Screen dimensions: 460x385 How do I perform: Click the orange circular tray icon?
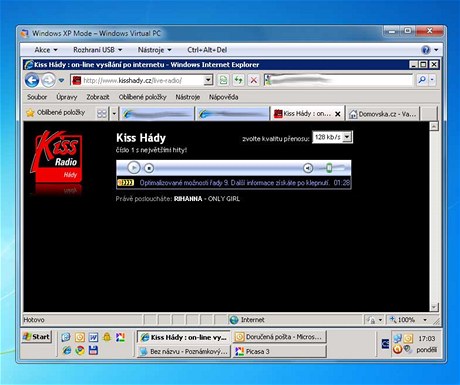coord(397,349)
